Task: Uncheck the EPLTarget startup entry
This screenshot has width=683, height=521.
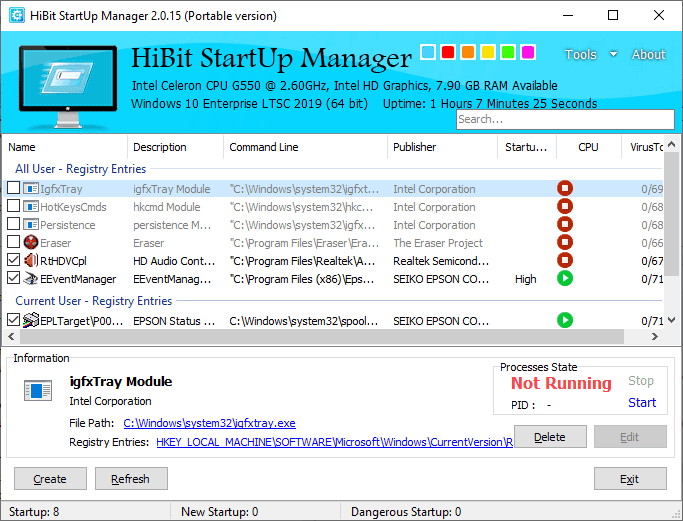Action: (x=14, y=320)
